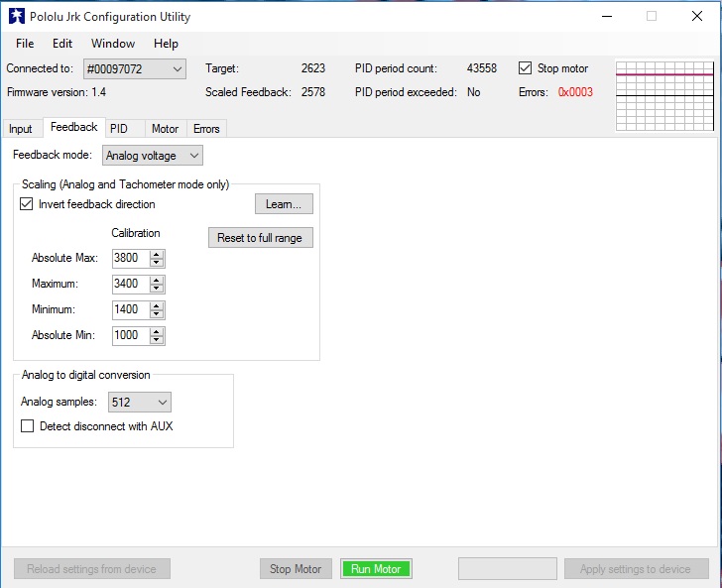The image size is (722, 588).
Task: Switch to the Motor tab
Action: click(165, 129)
